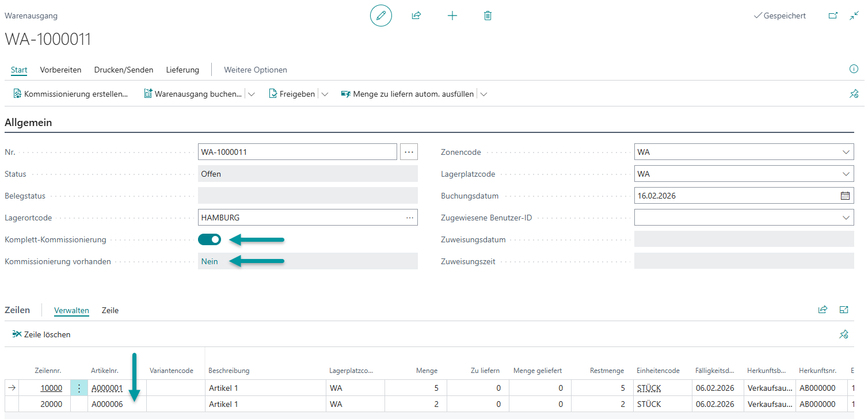Toggle Komplett-Kommissionierung switch
The width and height of the screenshot is (868, 419).
pyautogui.click(x=210, y=239)
